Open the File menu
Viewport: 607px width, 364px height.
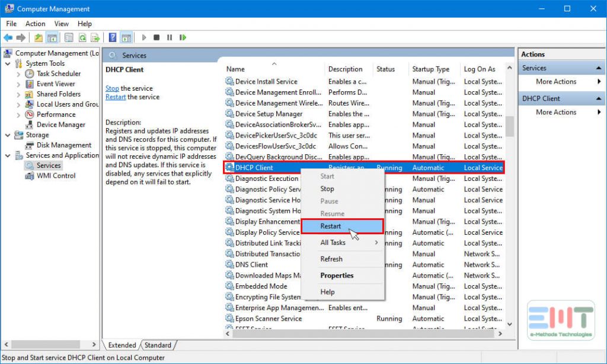pyautogui.click(x=11, y=24)
